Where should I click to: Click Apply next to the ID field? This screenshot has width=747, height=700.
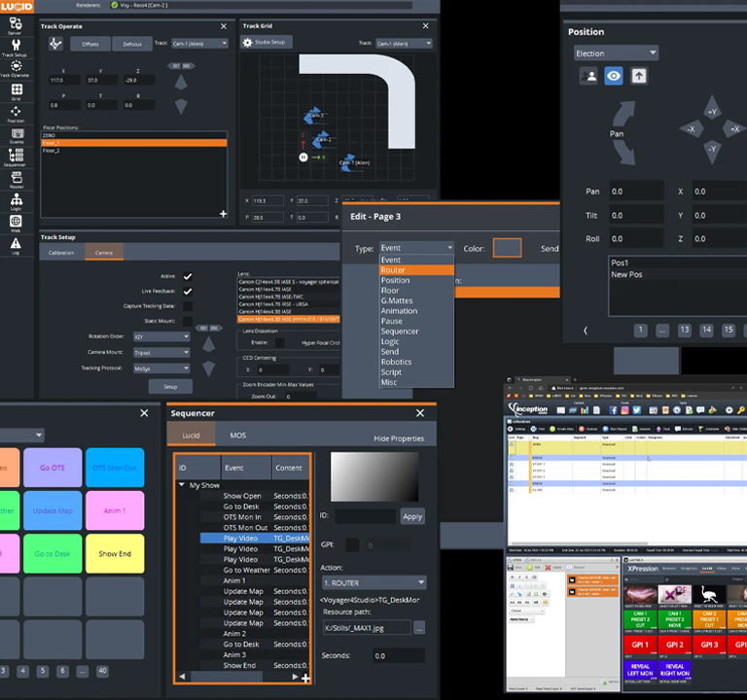click(412, 516)
